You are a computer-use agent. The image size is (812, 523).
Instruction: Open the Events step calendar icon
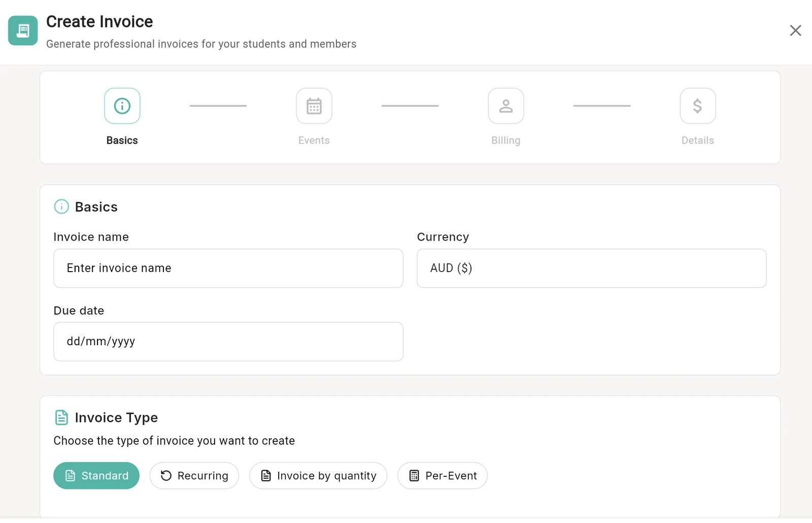314,106
